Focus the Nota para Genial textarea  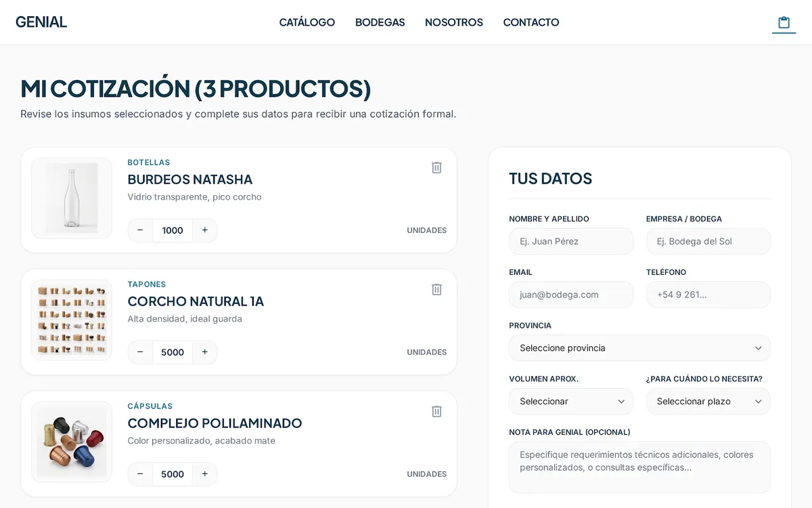point(639,467)
